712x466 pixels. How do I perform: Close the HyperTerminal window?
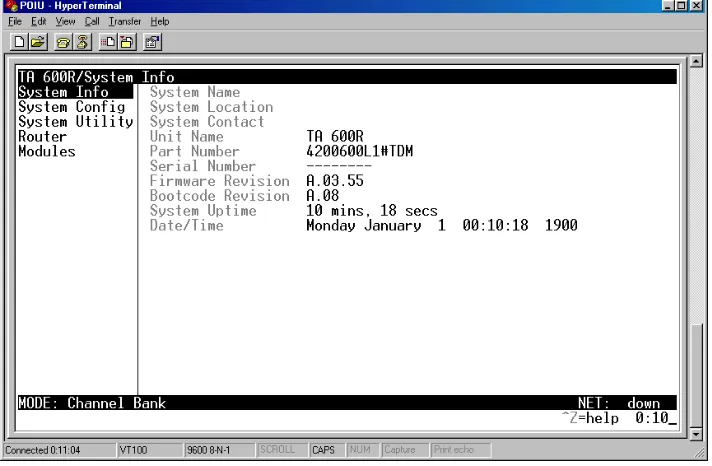click(696, 5)
